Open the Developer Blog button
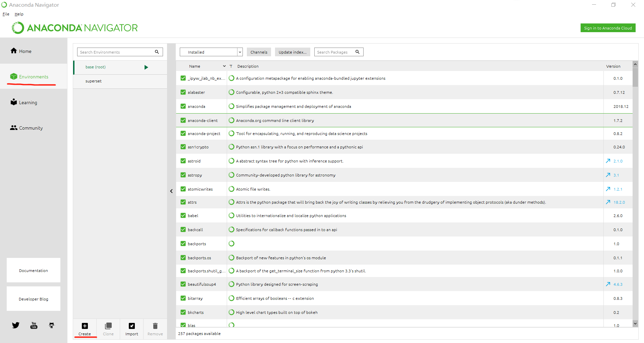 [34, 299]
